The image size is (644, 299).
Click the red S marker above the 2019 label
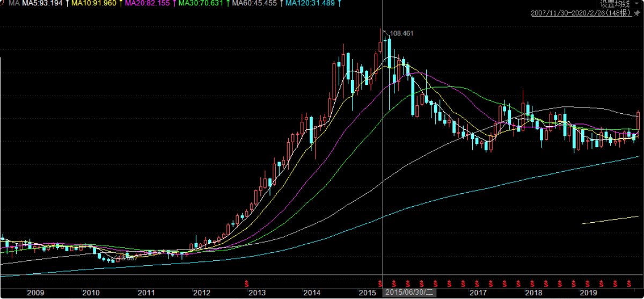(x=588, y=283)
